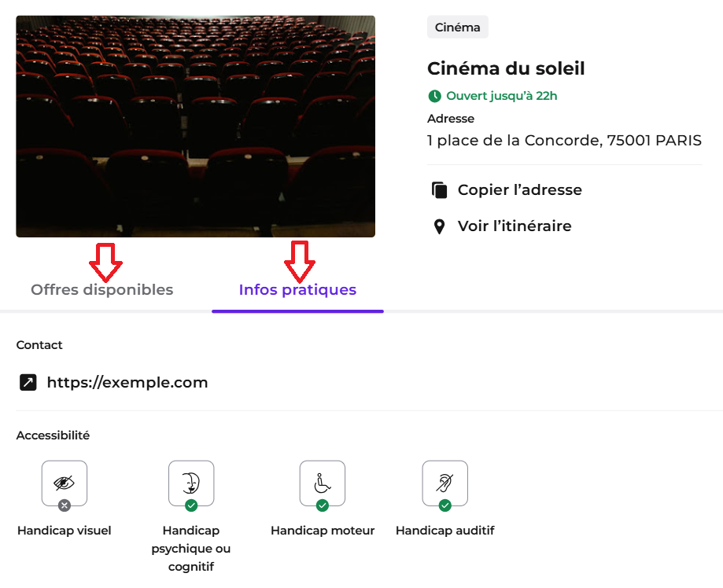Click the Cinéma du soleil title

point(506,68)
